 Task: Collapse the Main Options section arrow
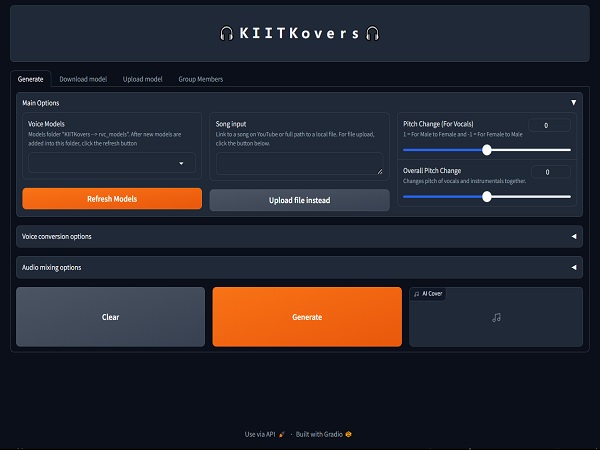pos(574,103)
